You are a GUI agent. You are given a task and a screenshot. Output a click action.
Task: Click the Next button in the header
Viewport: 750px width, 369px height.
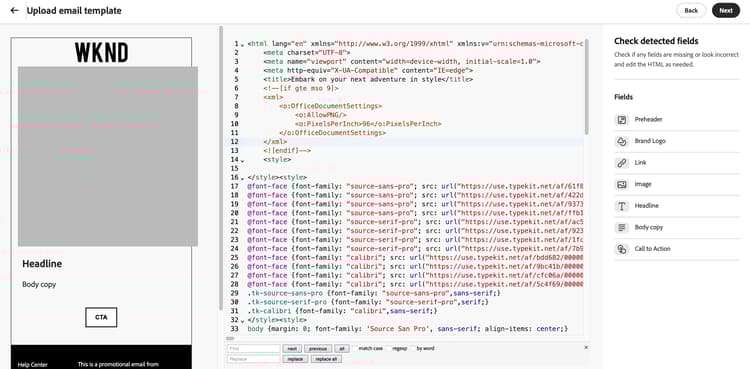tap(726, 11)
